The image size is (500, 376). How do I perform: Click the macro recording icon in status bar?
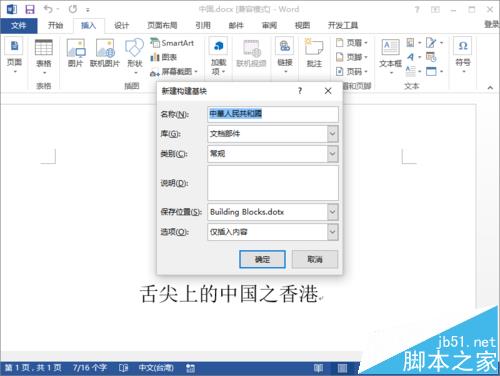190,368
